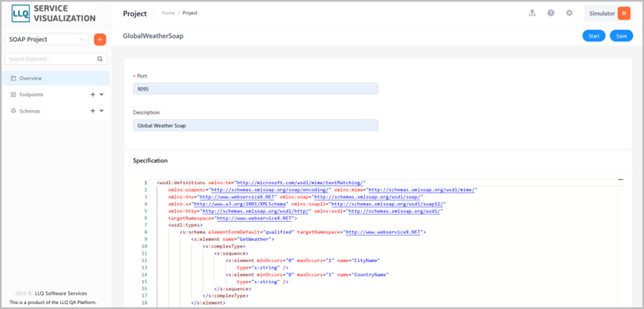Image resolution: width=644 pixels, height=309 pixels.
Task: Open the Simulator user menu
Action: [x=608, y=13]
